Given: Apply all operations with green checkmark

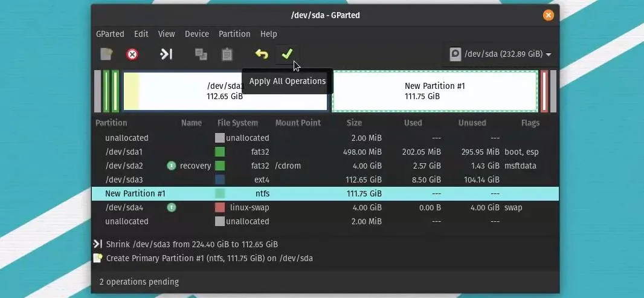Looking at the screenshot, I should (287, 54).
